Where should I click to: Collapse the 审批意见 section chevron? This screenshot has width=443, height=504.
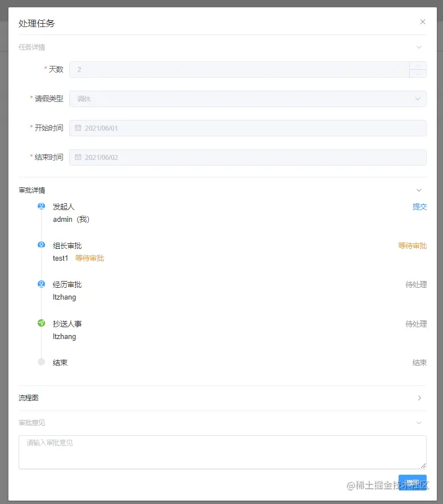[419, 423]
